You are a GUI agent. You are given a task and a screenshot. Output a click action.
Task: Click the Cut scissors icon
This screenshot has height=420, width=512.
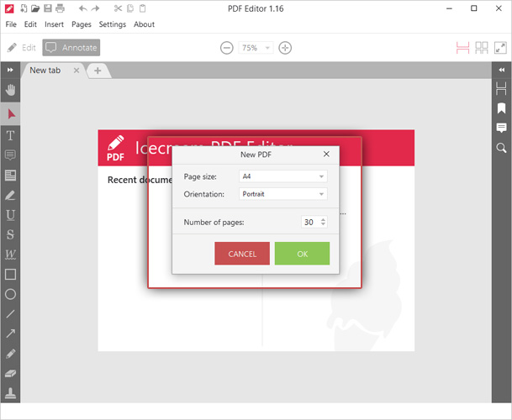pyautogui.click(x=118, y=8)
